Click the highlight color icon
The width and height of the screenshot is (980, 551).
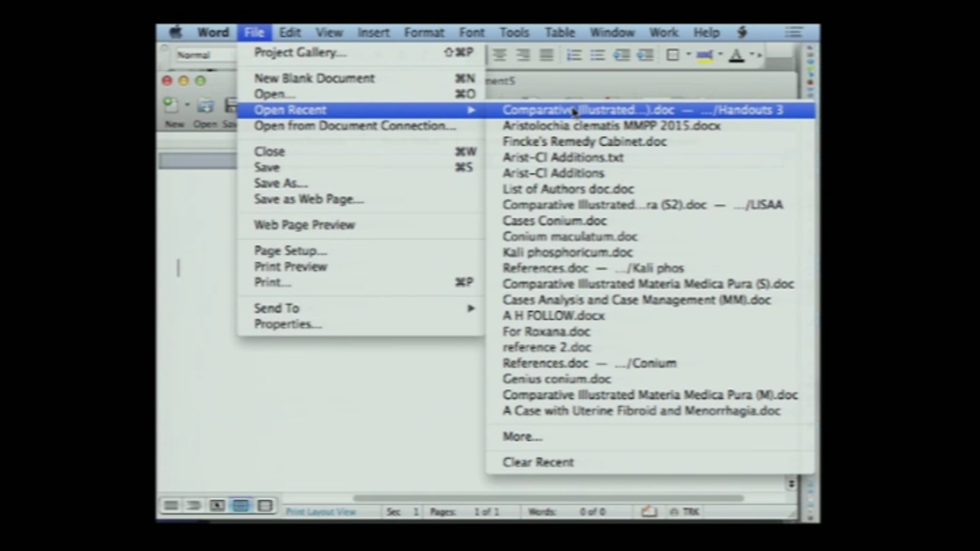(x=705, y=55)
